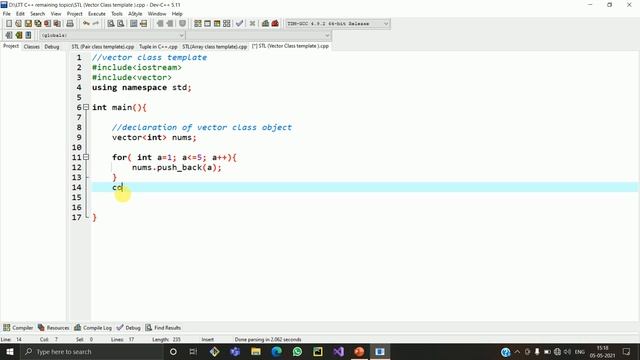Image resolution: width=640 pixels, height=360 pixels.
Task: Open the Window menu
Action: (x=157, y=14)
